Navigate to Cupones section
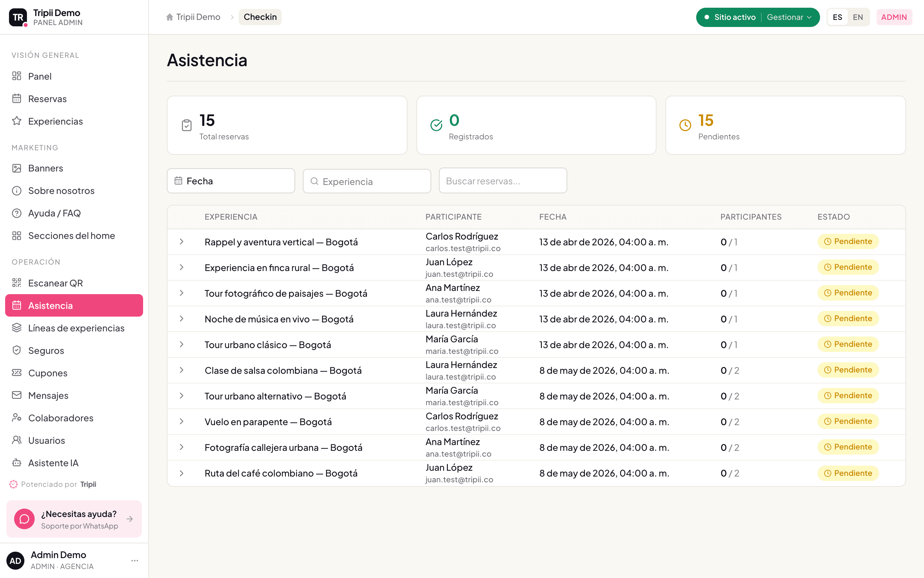The height and width of the screenshot is (578, 924). point(74,373)
